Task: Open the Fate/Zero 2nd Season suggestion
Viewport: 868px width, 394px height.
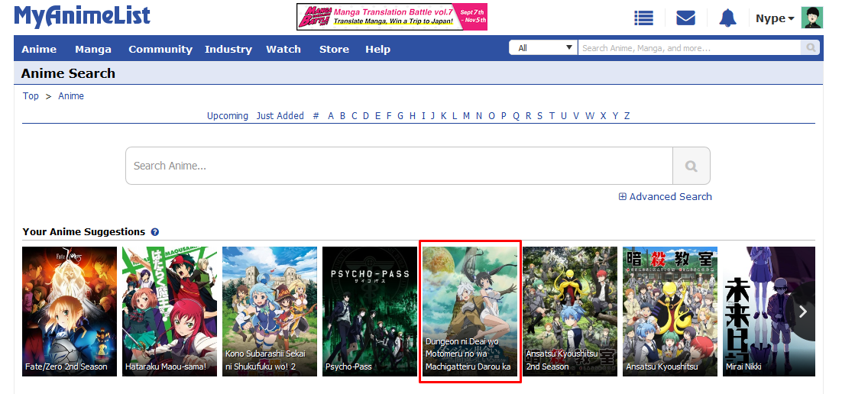Action: click(70, 312)
